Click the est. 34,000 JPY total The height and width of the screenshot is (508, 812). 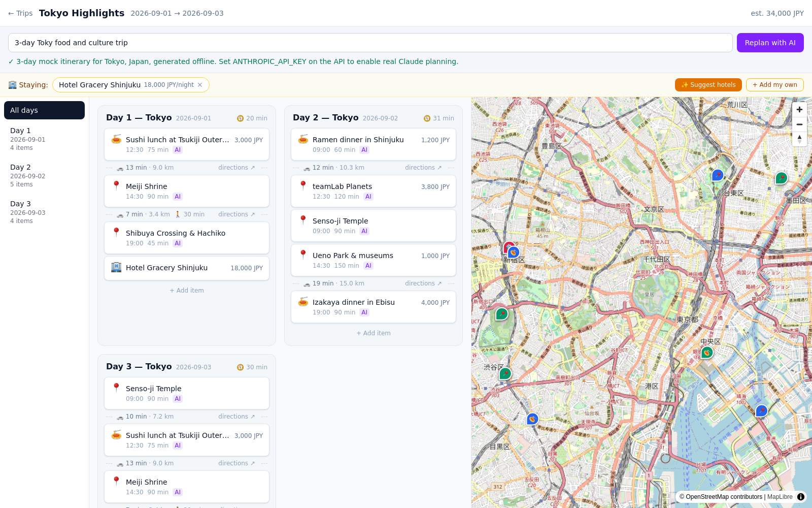(x=777, y=13)
